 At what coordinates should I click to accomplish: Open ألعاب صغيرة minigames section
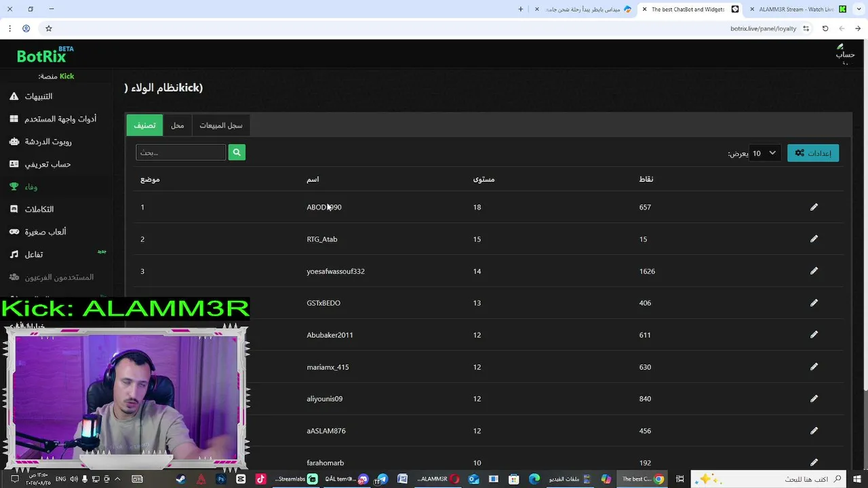coord(45,232)
